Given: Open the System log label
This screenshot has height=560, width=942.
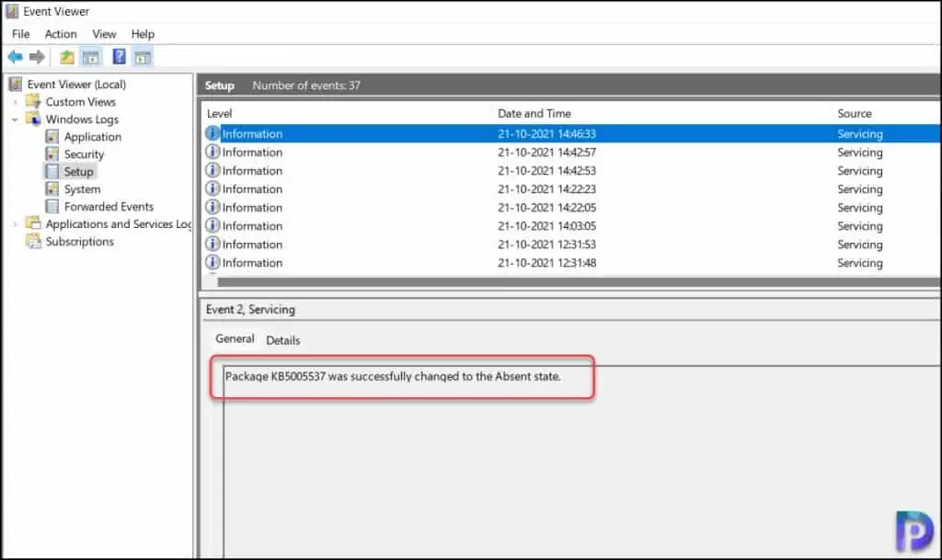Looking at the screenshot, I should coord(82,189).
